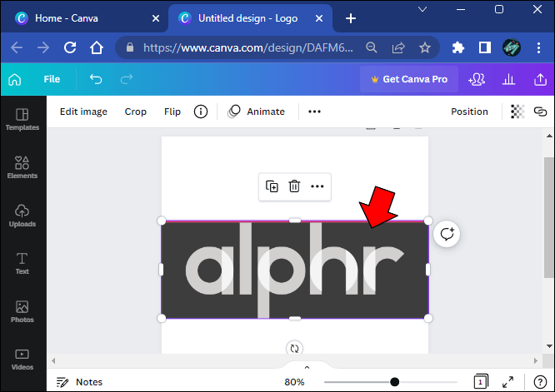Open more options on floating element toolbar
Image resolution: width=555 pixels, height=392 pixels.
tap(317, 186)
